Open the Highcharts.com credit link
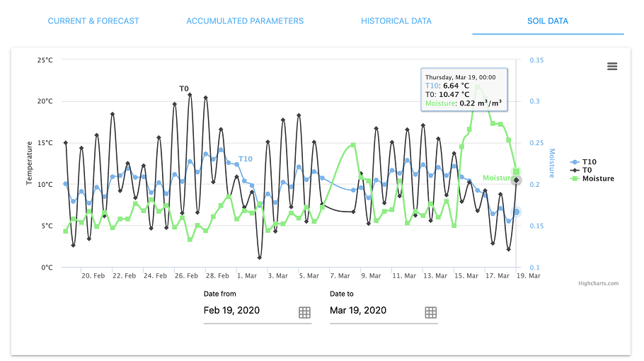The width and height of the screenshot is (644, 361). coord(599,283)
